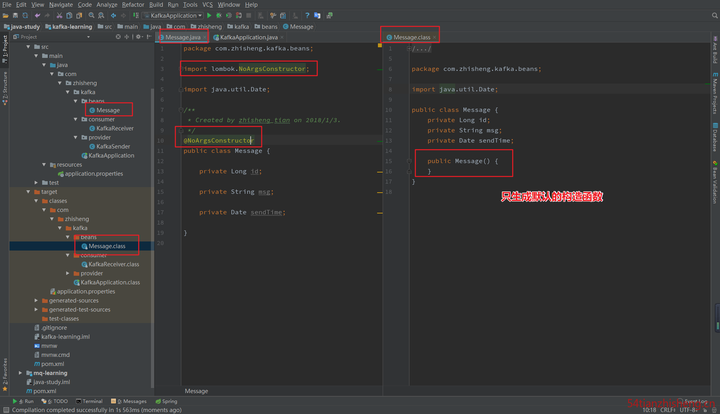This screenshot has width=720, height=414.
Task: Switch to the KafkaApplication.java tab
Action: coord(248,37)
